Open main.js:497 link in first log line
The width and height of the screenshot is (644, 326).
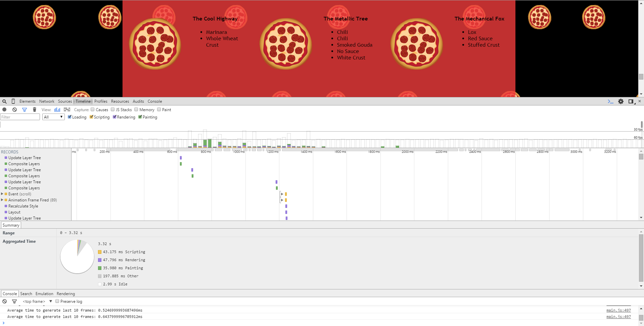(618, 310)
